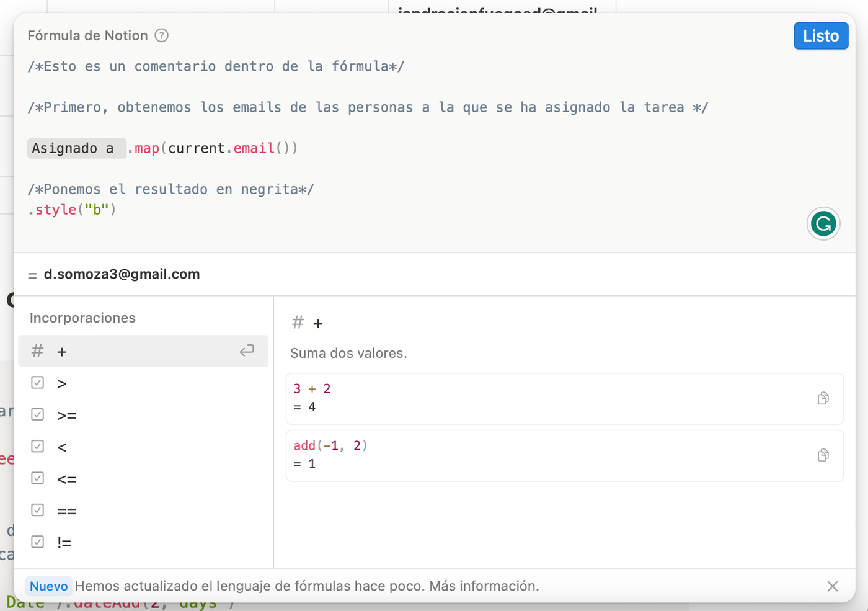Viewport: 868px width, 611px height.
Task: Select the >= operator row
Action: [143, 415]
